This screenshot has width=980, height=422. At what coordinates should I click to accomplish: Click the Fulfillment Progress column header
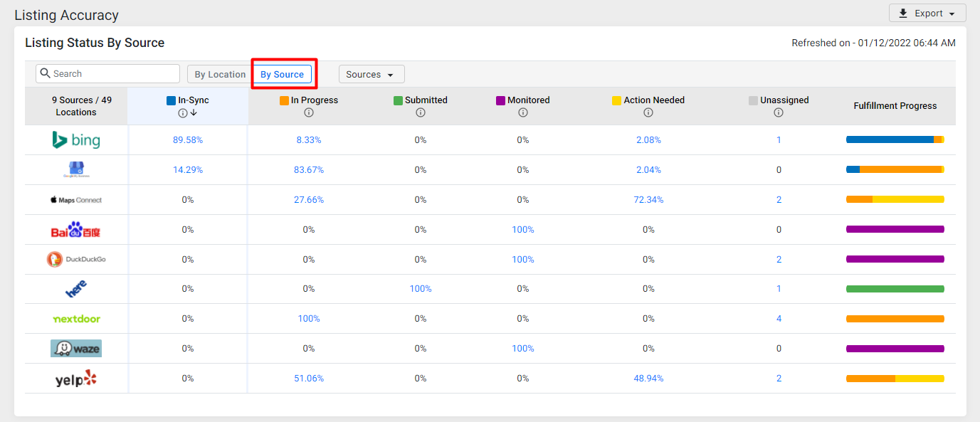pos(895,106)
